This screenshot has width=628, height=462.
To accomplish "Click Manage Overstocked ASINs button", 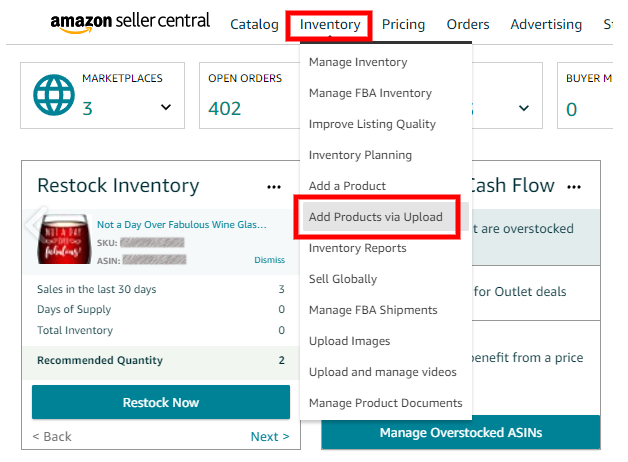I will tap(461, 432).
